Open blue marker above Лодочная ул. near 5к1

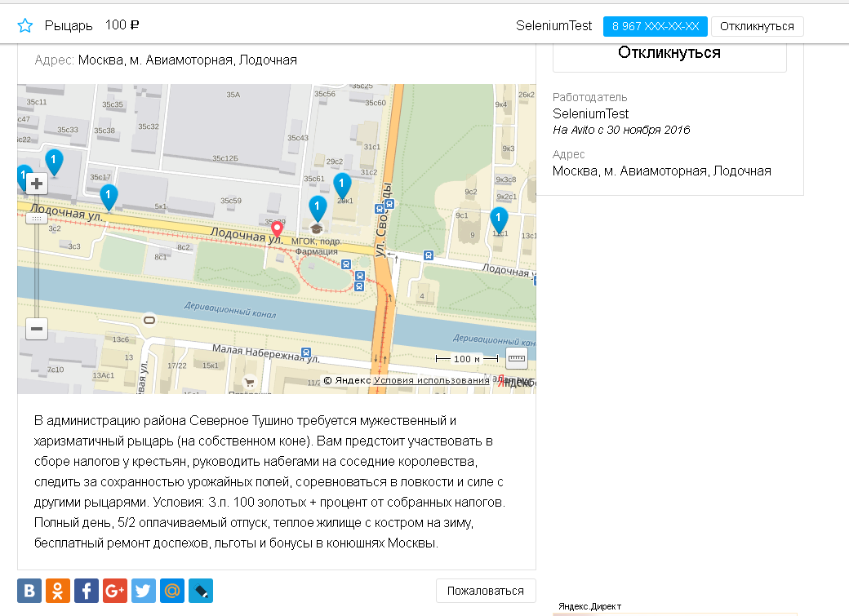pyautogui.click(x=109, y=197)
